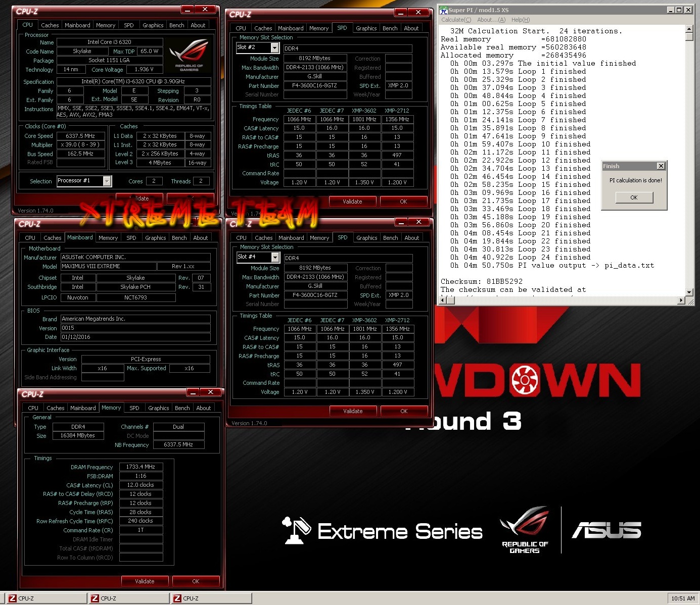Click Super PI vertical scrollbar down arrow

689,292
